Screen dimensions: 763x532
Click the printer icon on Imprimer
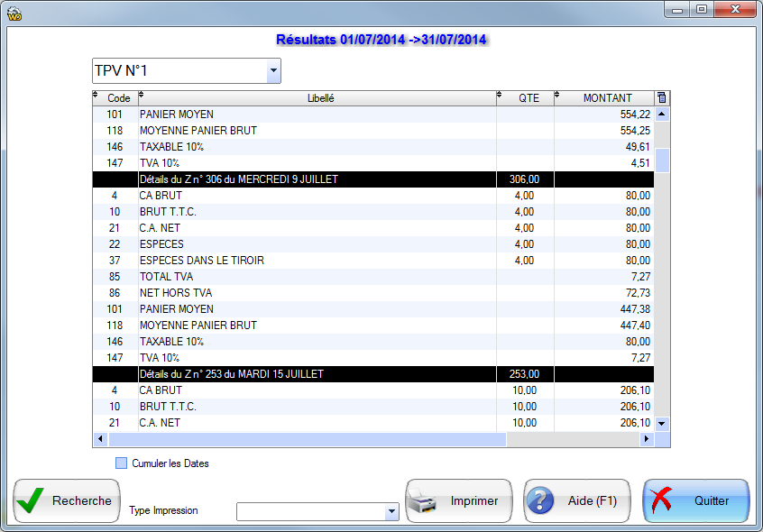click(425, 501)
